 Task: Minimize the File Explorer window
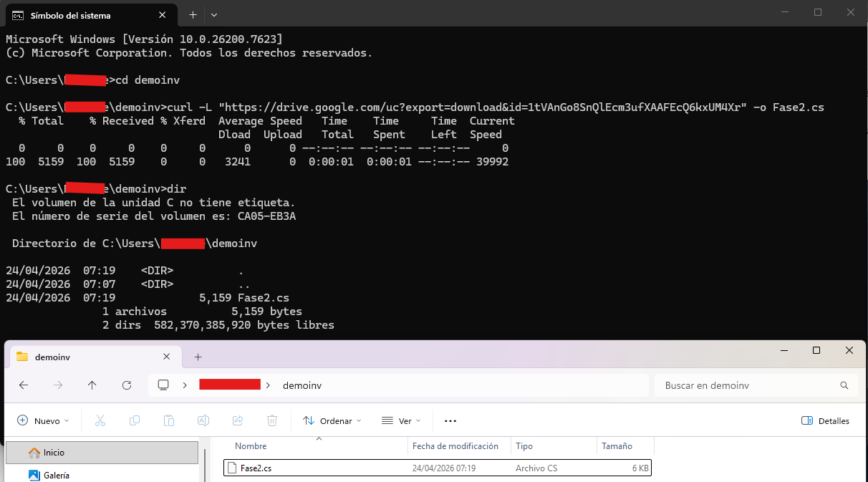(783, 350)
